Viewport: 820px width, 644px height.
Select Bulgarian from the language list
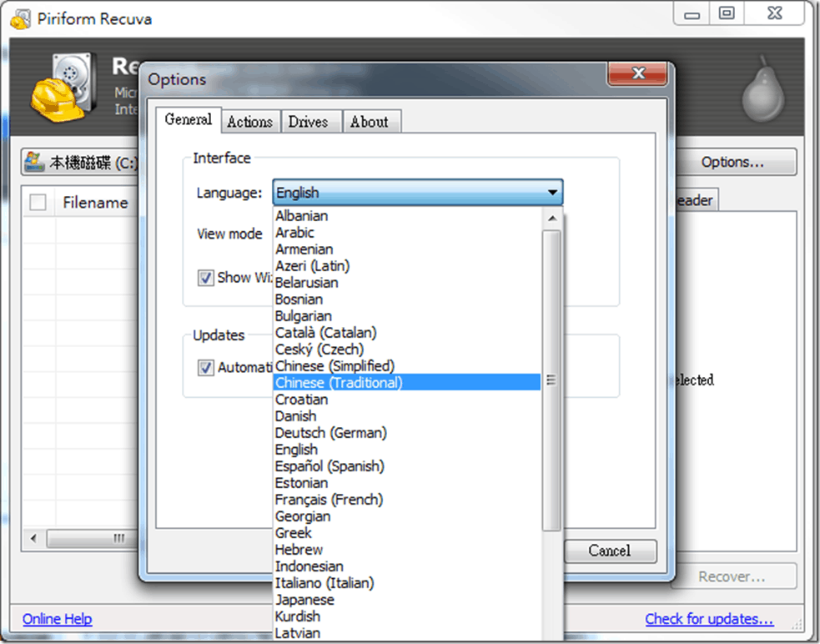point(407,316)
